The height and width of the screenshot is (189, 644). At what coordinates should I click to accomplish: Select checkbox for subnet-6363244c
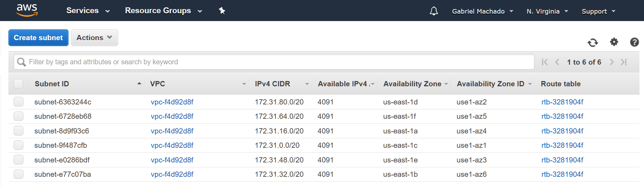point(19,102)
